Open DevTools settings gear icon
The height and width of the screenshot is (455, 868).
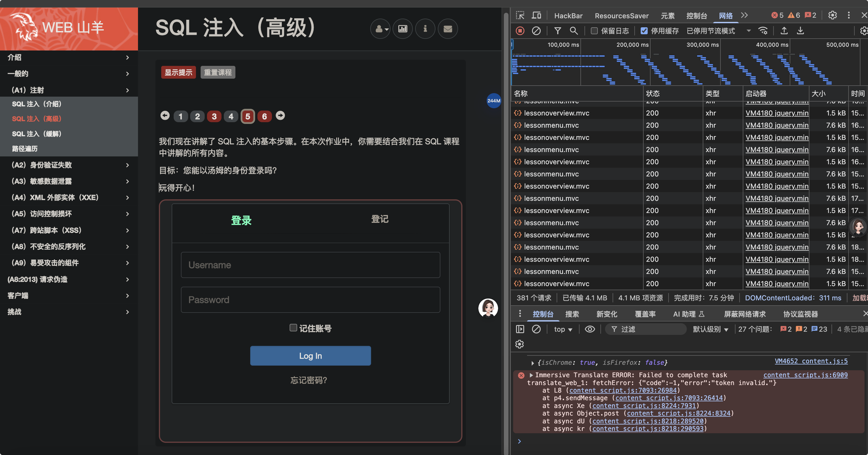point(833,15)
